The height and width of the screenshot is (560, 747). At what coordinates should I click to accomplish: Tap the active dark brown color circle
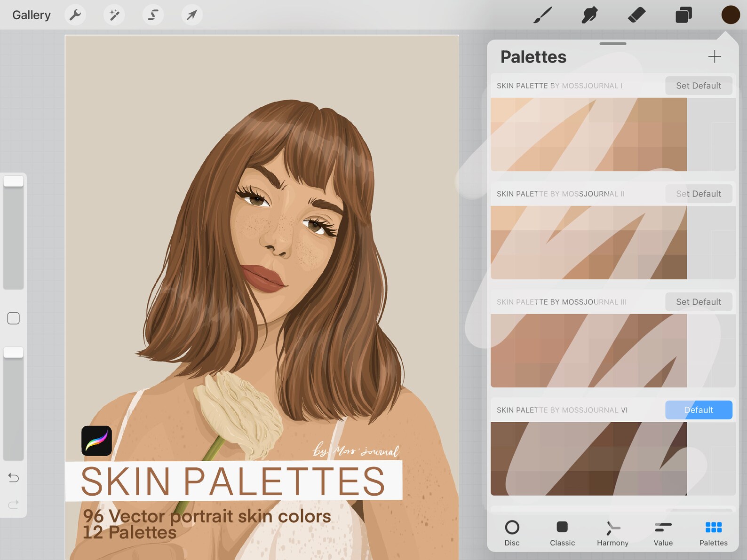(731, 15)
